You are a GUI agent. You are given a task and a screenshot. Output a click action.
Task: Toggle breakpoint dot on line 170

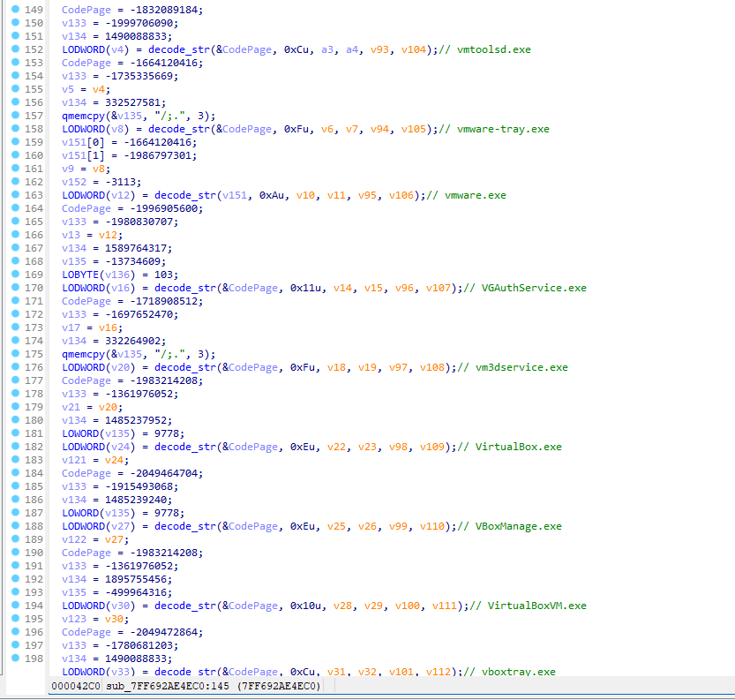point(16,287)
